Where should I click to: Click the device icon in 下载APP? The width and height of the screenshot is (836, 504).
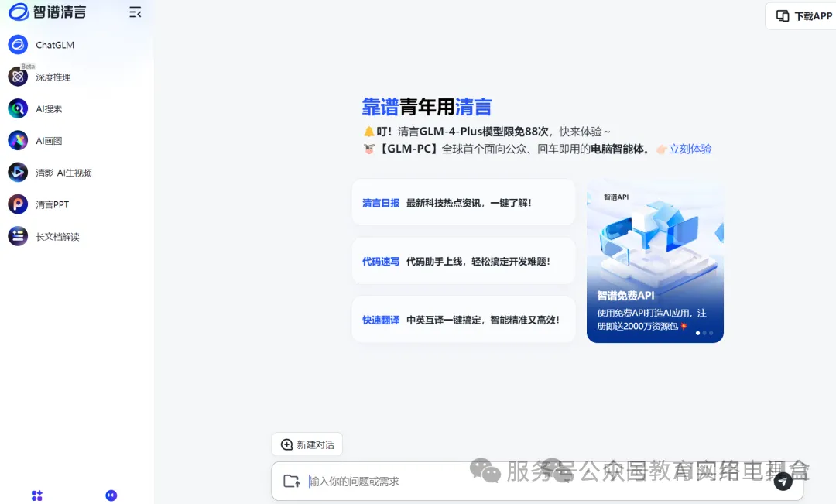point(782,16)
